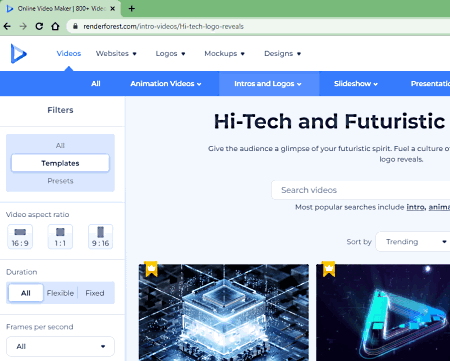Set duration filter to Flexible

[x=60, y=293]
